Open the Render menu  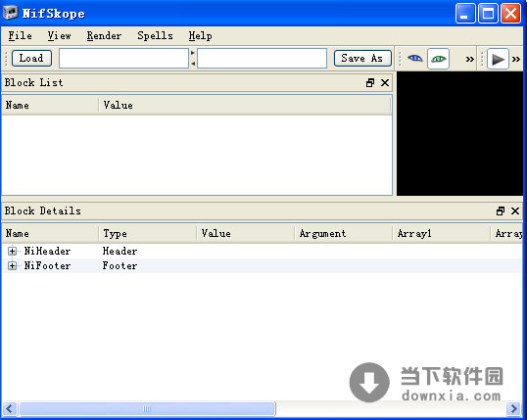pyautogui.click(x=104, y=35)
